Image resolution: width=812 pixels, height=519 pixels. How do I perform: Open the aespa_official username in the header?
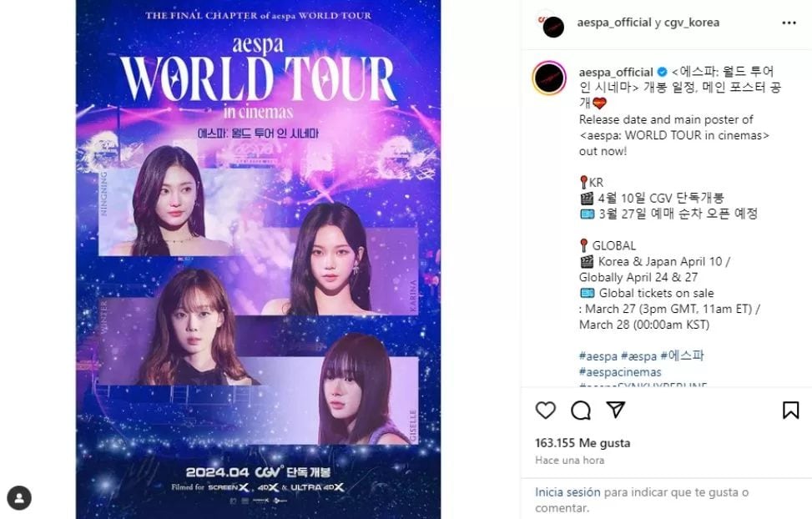614,23
